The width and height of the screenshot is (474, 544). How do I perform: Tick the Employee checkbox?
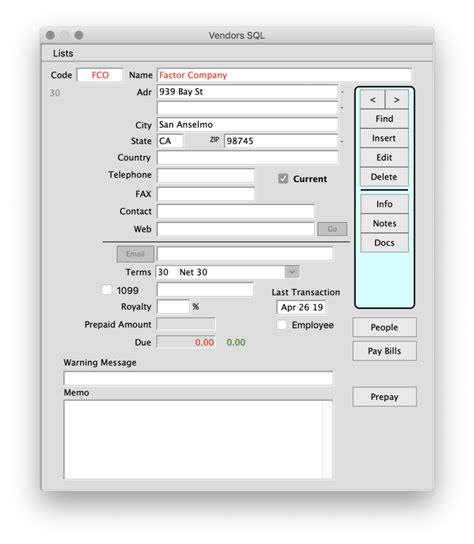coord(282,325)
